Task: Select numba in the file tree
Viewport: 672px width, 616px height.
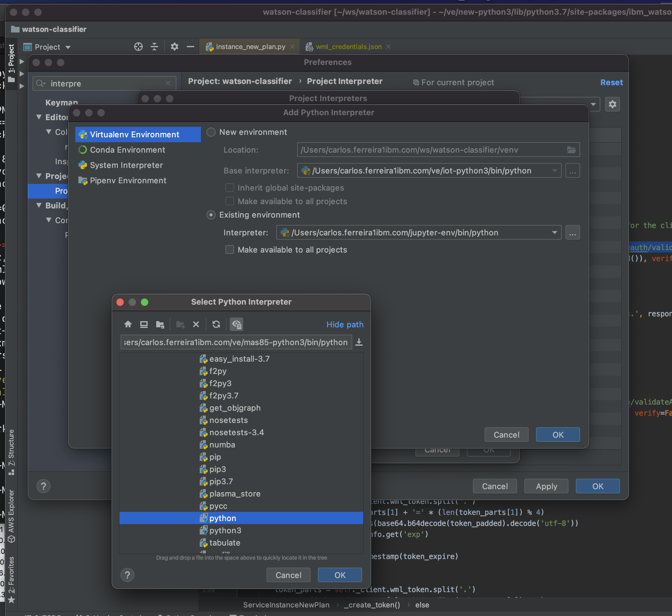Action: [x=241, y=445]
